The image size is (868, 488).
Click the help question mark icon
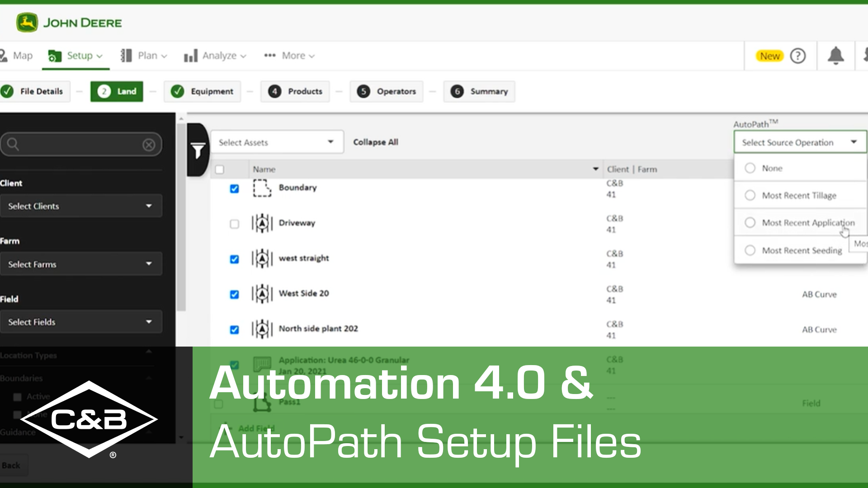coord(798,56)
